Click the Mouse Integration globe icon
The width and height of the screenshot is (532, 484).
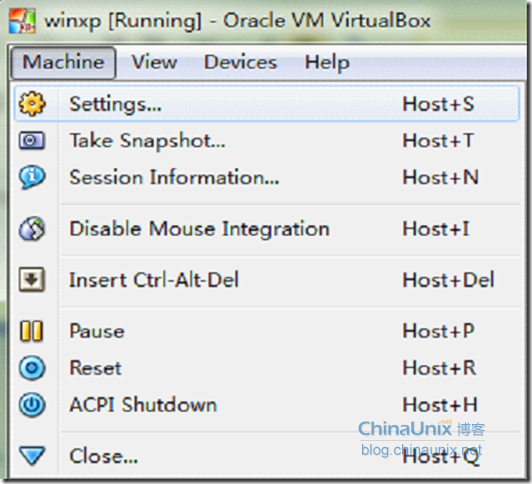[x=32, y=229]
